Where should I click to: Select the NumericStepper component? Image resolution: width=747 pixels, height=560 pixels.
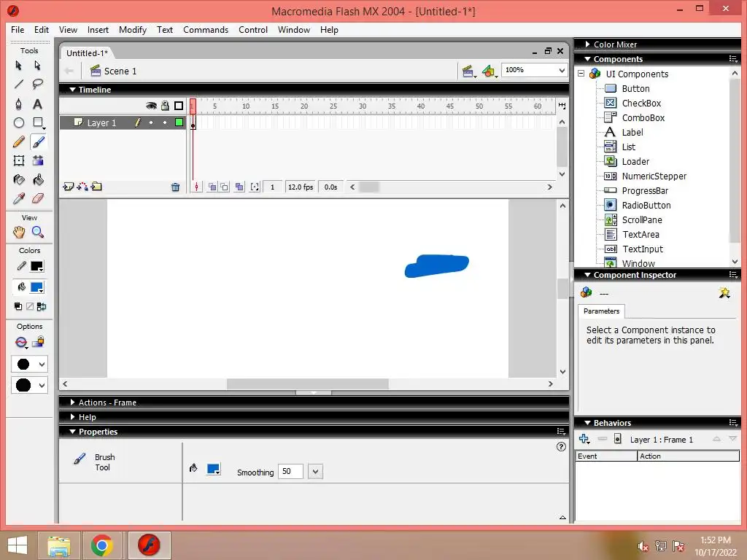pyautogui.click(x=654, y=176)
